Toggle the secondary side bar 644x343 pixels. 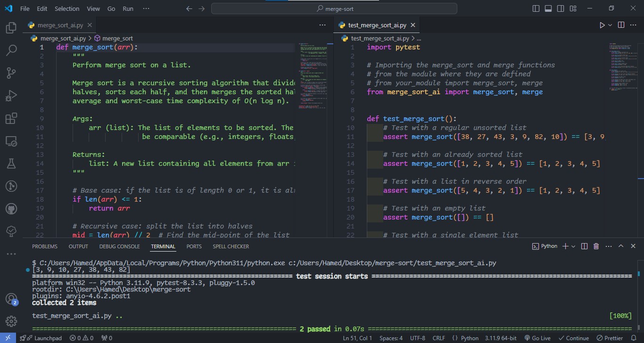coord(561,8)
